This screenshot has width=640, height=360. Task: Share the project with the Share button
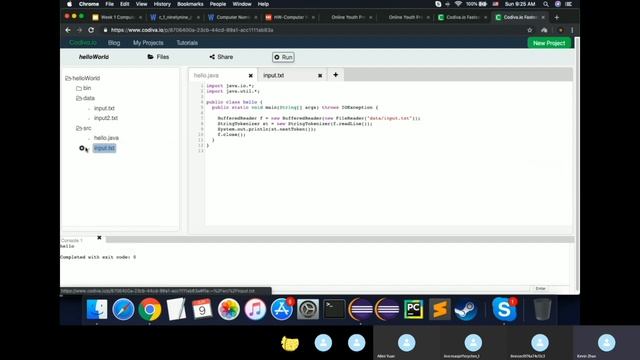pyautogui.click(x=221, y=57)
